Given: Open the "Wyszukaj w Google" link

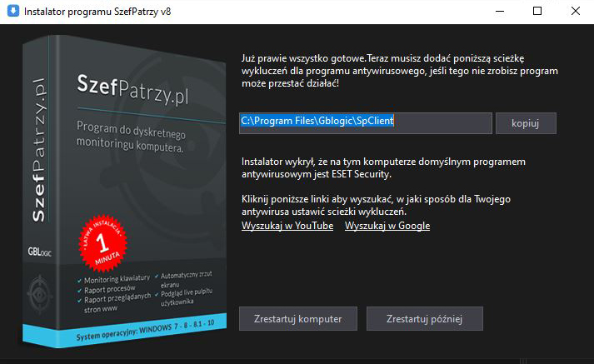Looking at the screenshot, I should pos(387,226).
